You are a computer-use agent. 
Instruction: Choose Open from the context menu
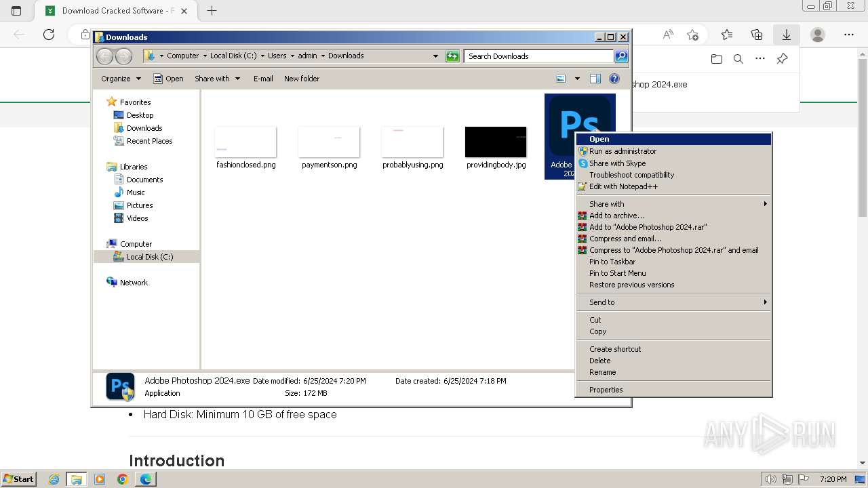(x=673, y=139)
